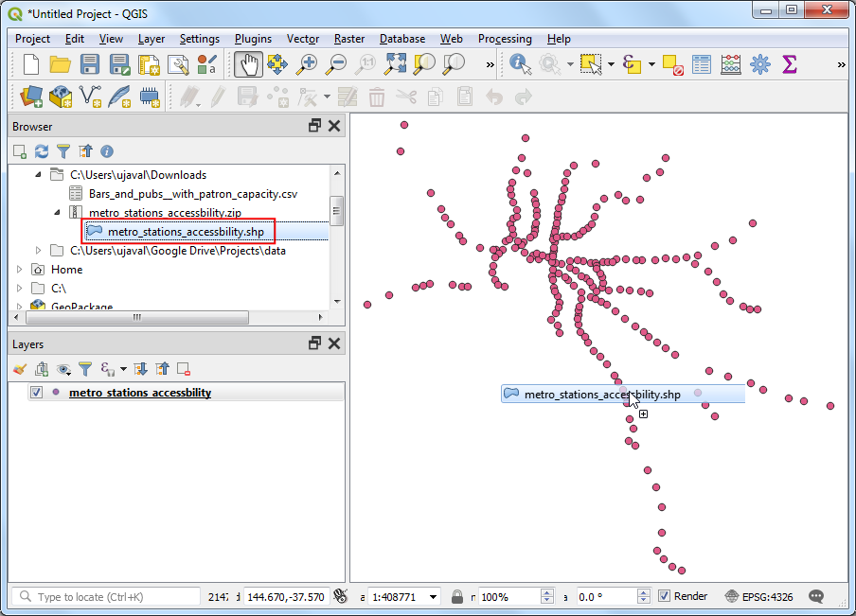Collapse the Downloads folder node
Screen dimensions: 856x616
39,175
